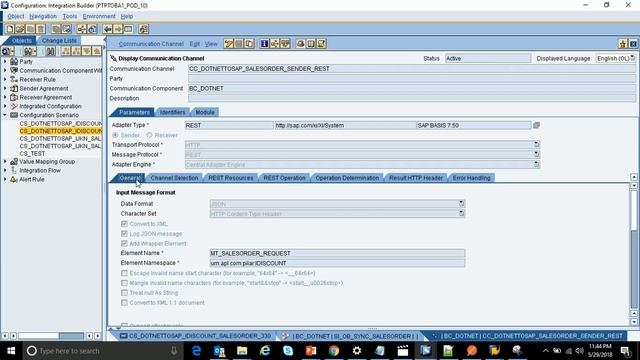Click the detach window icon in the editor header
640x360 pixels.
(x=623, y=44)
